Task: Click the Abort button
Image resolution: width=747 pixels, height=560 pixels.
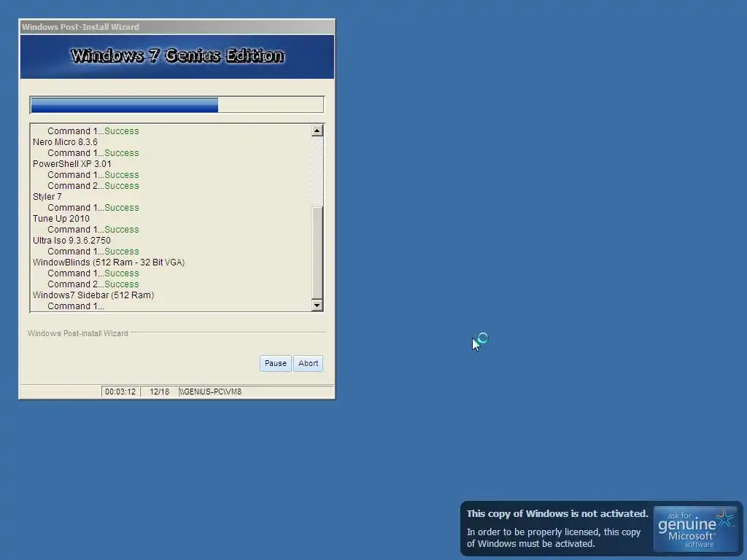Action: (309, 363)
